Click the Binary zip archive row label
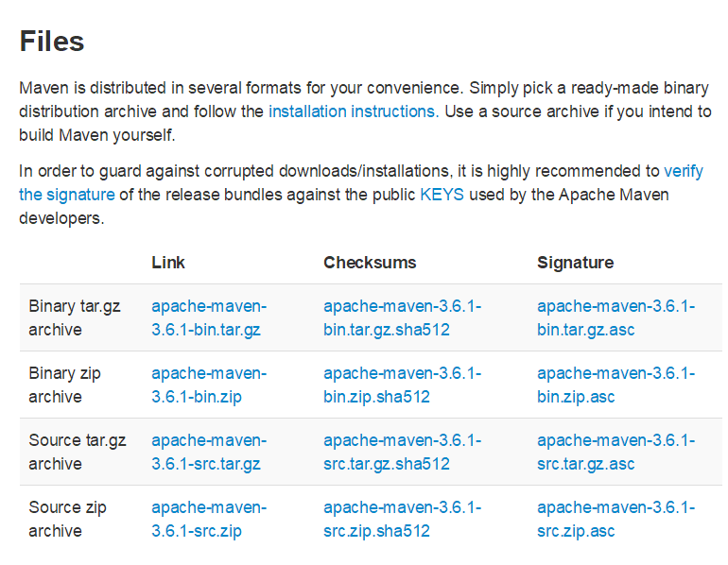This screenshot has height=565, width=728. pos(64,385)
